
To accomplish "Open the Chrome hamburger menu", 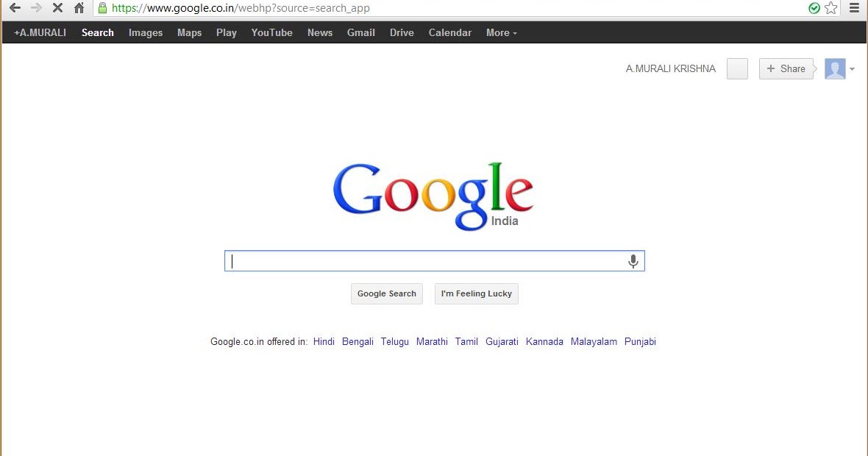I will [854, 8].
